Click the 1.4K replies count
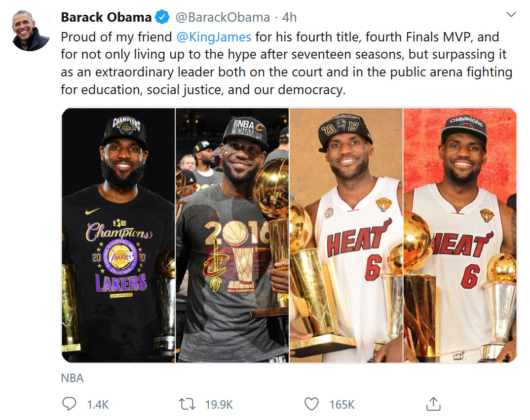530x420 pixels. click(98, 405)
